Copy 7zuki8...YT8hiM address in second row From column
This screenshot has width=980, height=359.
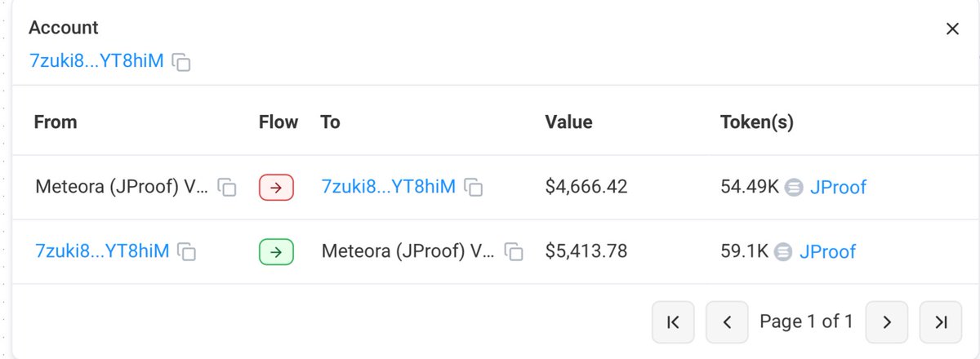(x=187, y=252)
